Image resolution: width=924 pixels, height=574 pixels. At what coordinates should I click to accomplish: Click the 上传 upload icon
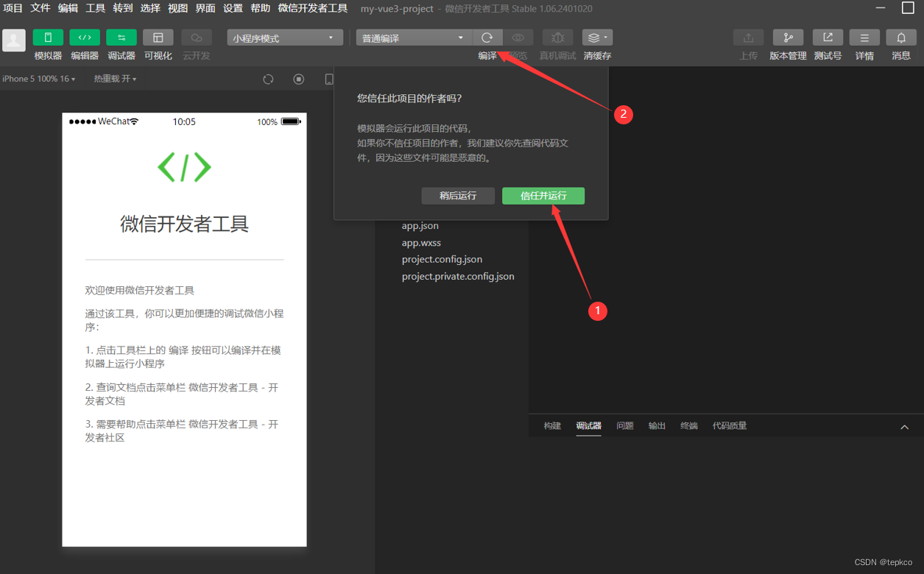pyautogui.click(x=749, y=38)
